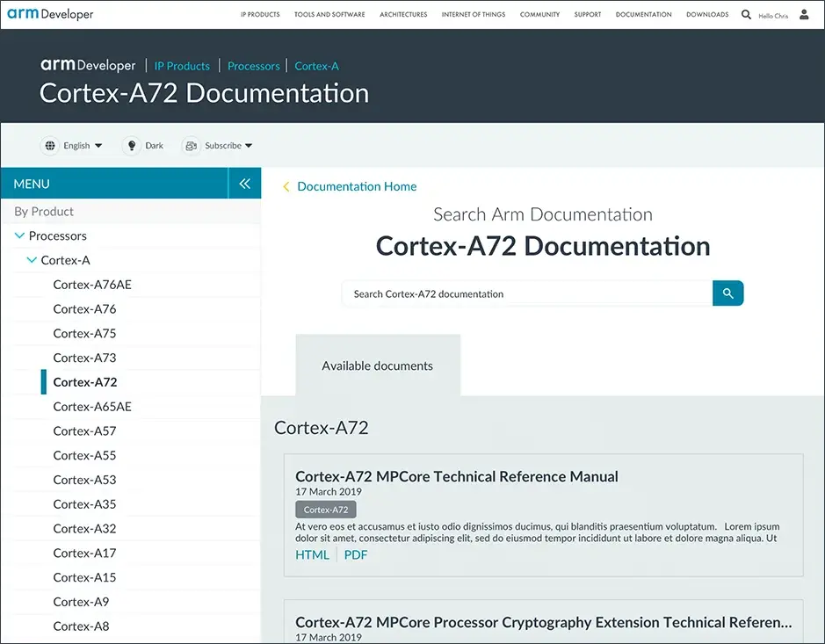Screen dimensions: 825x644
Task: Select Cortex-A75 in sidebar
Action: tap(84, 333)
